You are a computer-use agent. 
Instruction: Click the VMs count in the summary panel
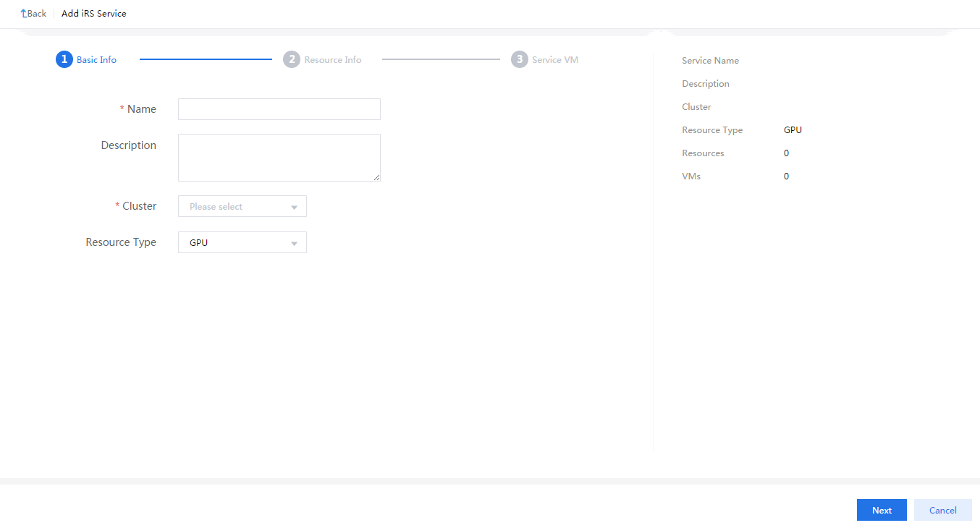[x=786, y=176]
